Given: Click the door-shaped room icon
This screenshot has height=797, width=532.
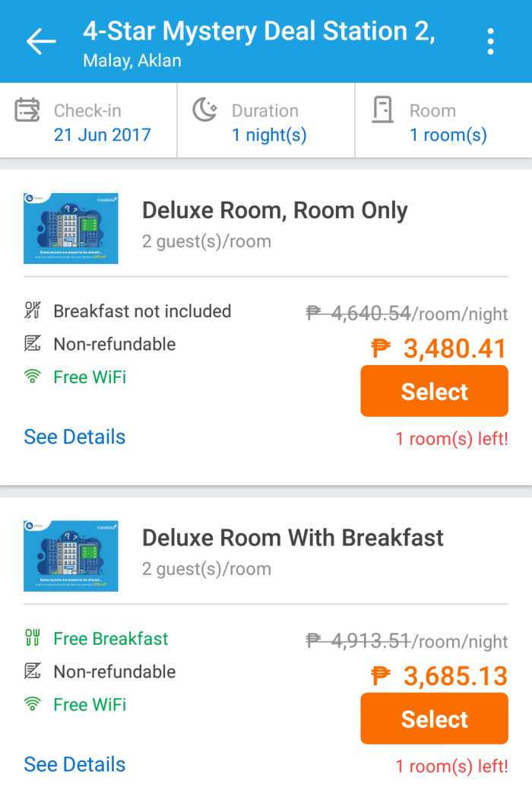Looking at the screenshot, I should tap(384, 110).
